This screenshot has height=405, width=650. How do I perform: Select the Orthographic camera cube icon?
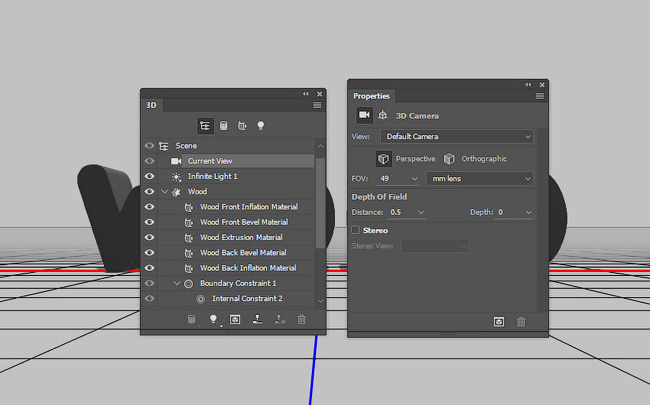449,159
